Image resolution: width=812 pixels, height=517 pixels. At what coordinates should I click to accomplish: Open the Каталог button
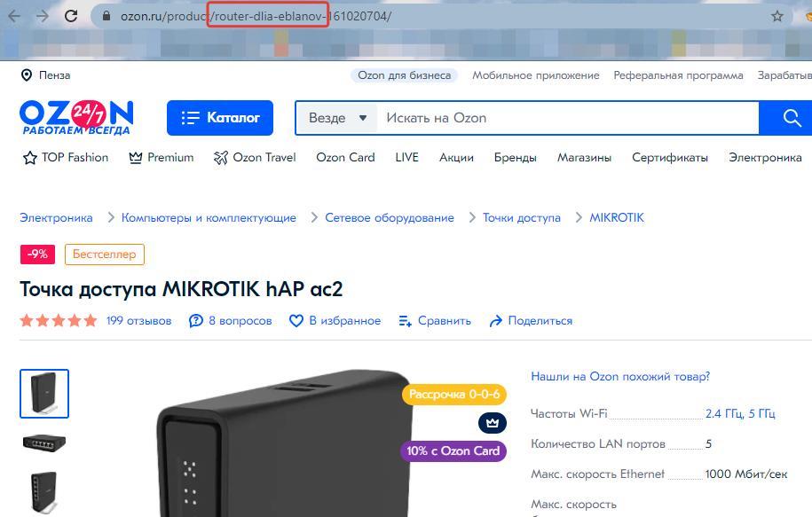219,118
